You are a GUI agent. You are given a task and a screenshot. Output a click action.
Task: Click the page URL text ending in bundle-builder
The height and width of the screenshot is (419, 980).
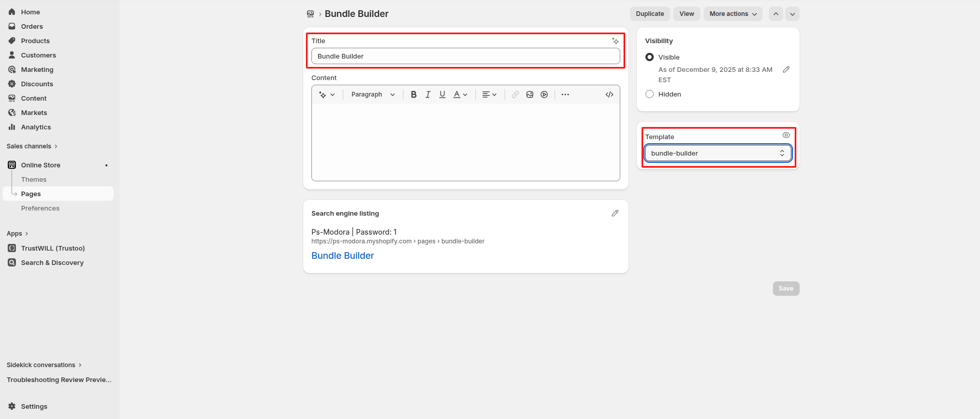pyautogui.click(x=398, y=241)
